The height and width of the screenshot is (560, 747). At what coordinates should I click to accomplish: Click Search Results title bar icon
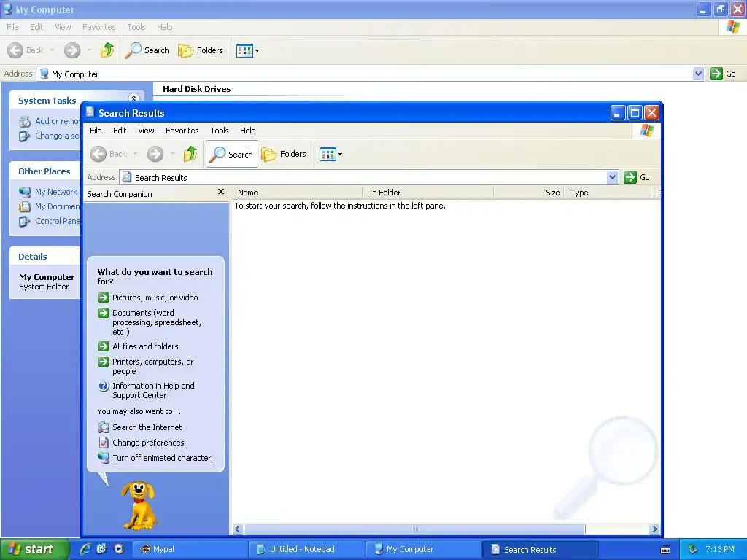click(90, 112)
